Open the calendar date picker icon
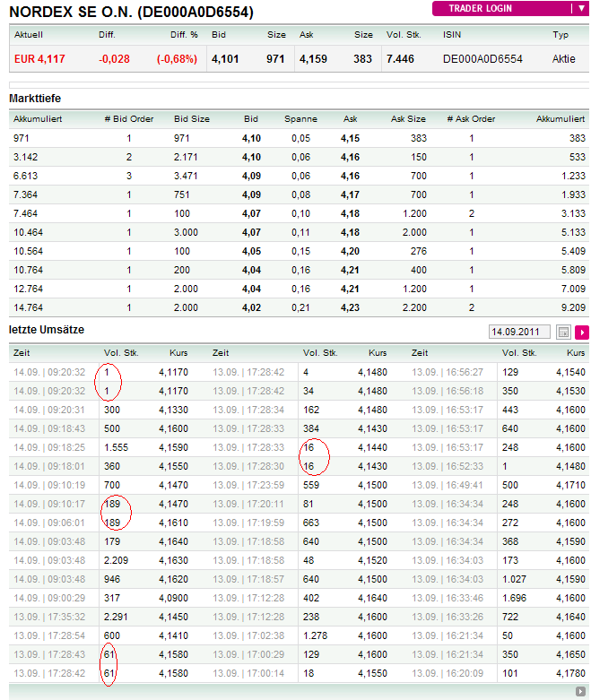 tap(563, 333)
